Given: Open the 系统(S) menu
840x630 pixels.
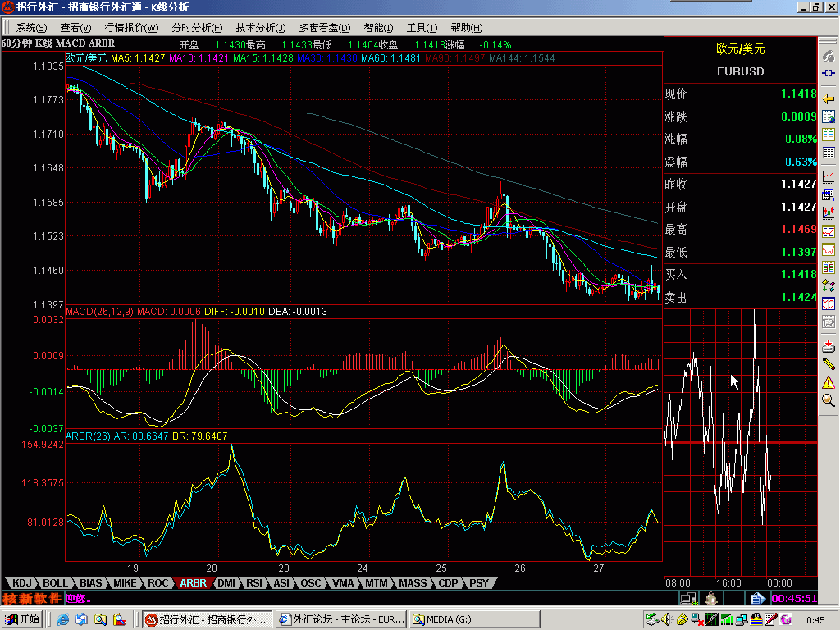Looking at the screenshot, I should pyautogui.click(x=31, y=28).
